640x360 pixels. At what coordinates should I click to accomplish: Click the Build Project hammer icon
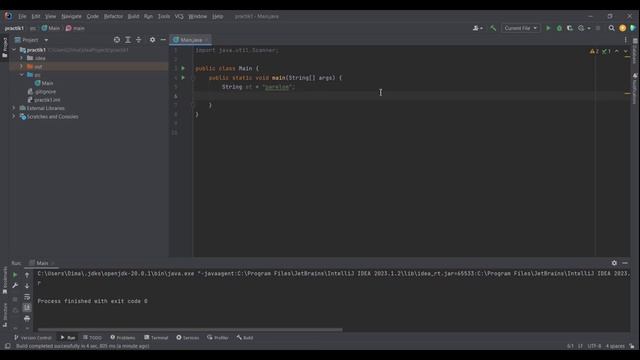[x=493, y=28]
